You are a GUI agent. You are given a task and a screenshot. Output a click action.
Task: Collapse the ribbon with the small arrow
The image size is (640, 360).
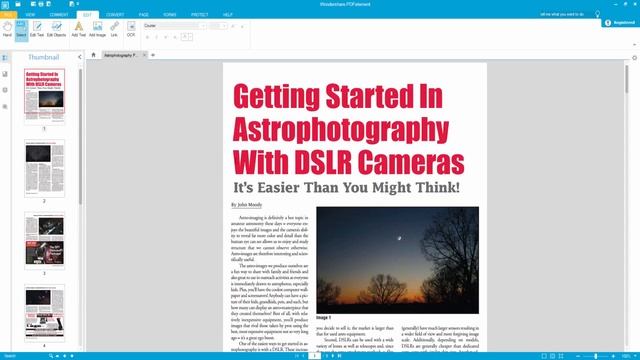[634, 44]
